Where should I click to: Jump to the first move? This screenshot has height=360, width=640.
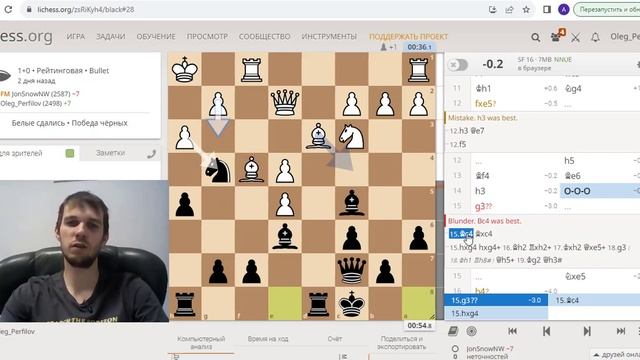click(513, 331)
